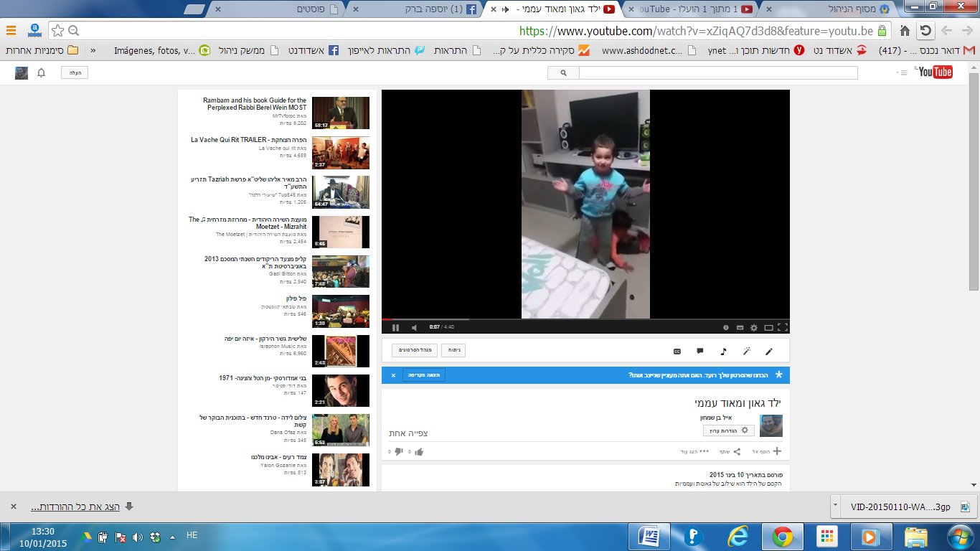Open the magic wand enhancements tool
980x551 pixels.
746,352
